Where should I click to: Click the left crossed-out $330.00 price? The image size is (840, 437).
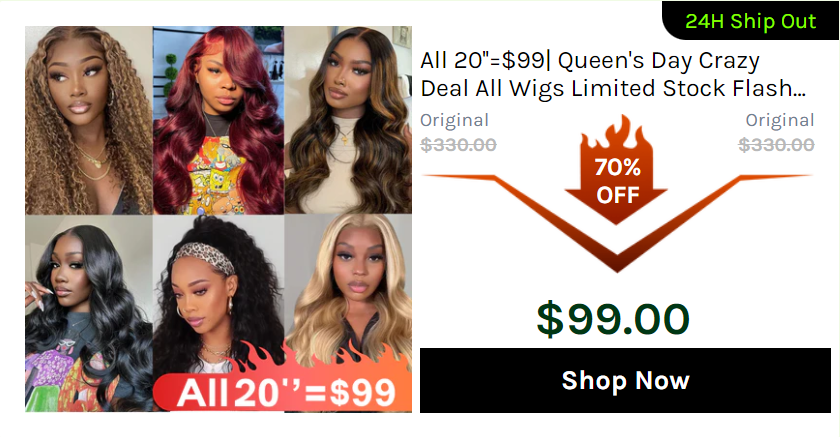click(458, 145)
